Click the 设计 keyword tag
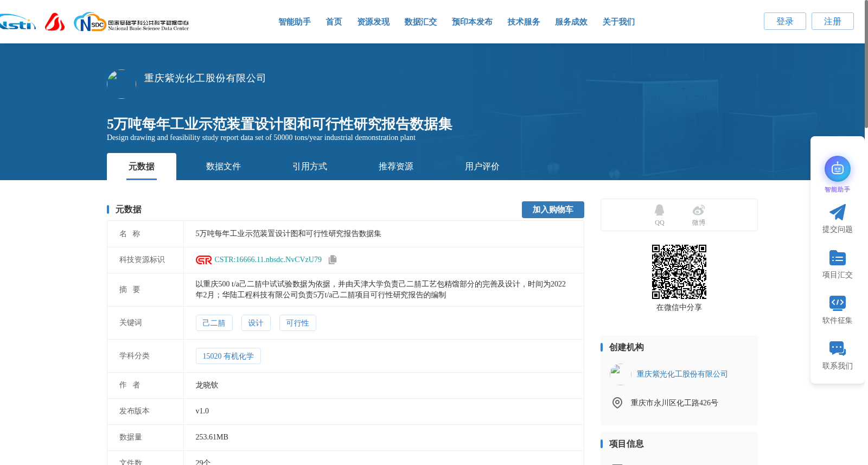The image size is (868, 465). [x=256, y=323]
